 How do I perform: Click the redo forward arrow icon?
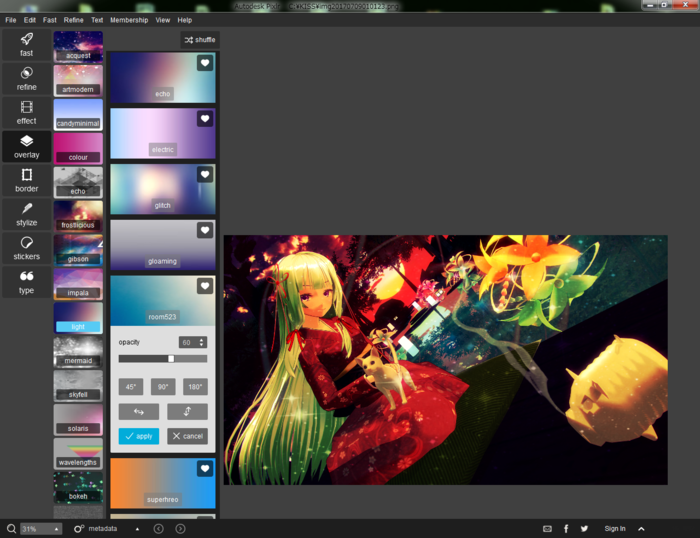(x=180, y=529)
